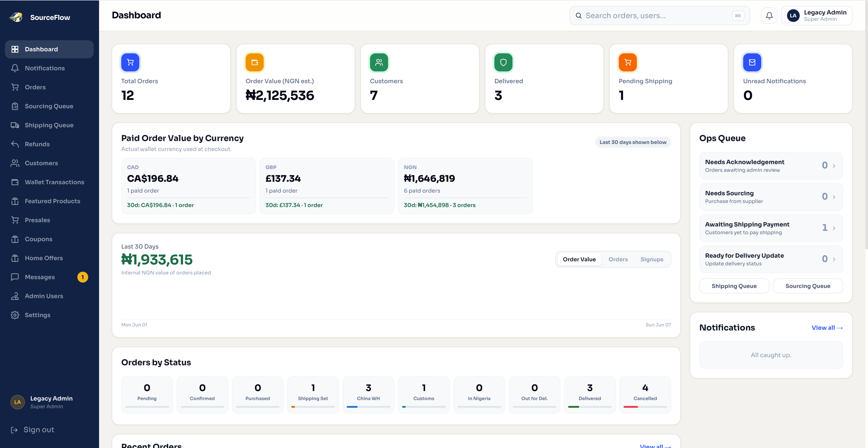The image size is (868, 448).
Task: Click the Messages unread badge showing 1
Action: pyautogui.click(x=83, y=277)
